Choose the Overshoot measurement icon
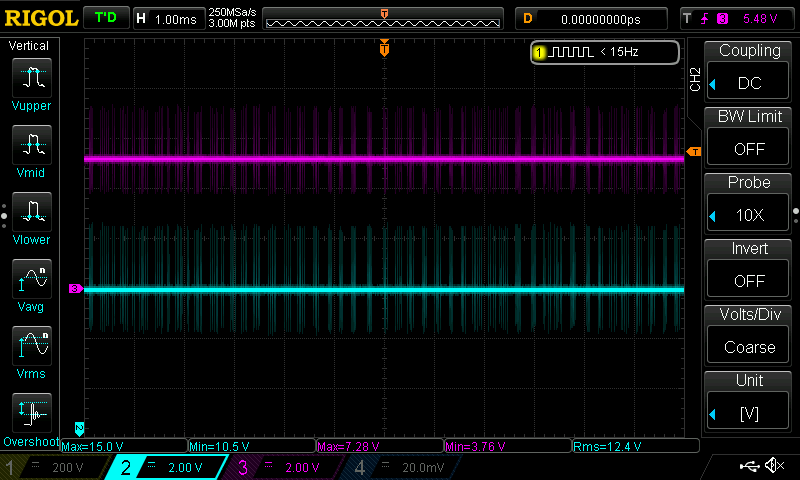This screenshot has height=480, width=800. (34, 412)
